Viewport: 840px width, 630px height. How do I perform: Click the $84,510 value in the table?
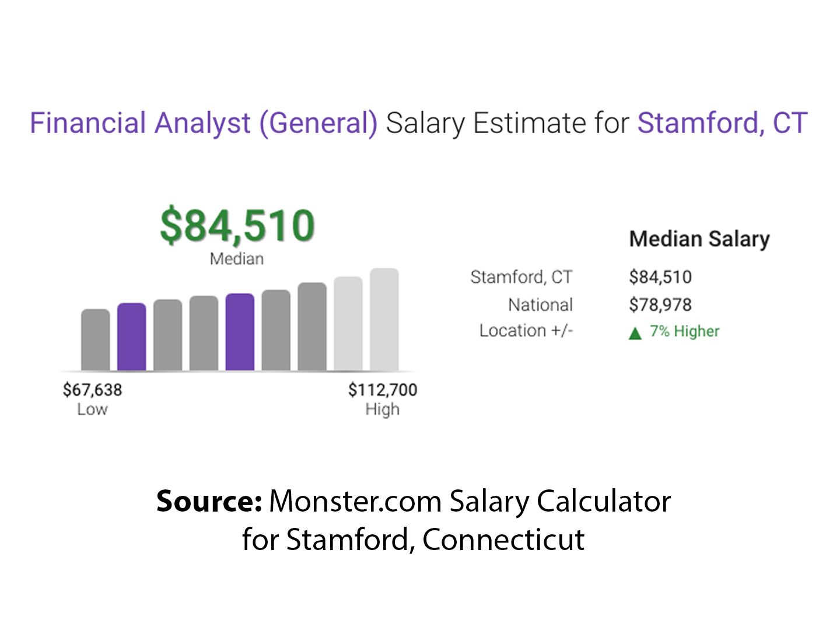[x=660, y=277]
